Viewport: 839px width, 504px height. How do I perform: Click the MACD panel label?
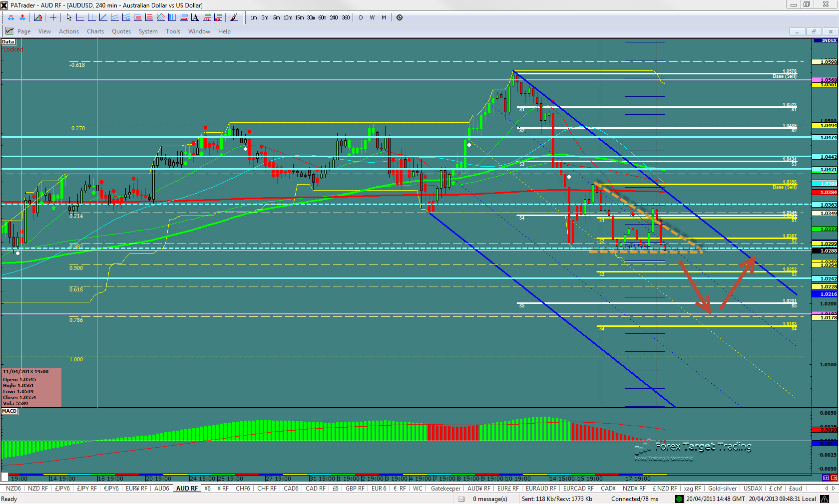(9, 411)
